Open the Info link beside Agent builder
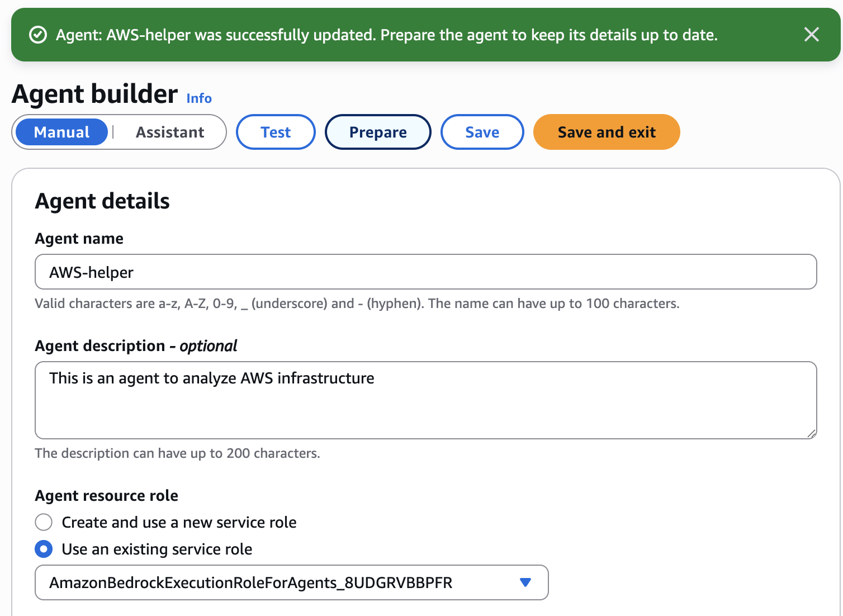 coord(198,98)
